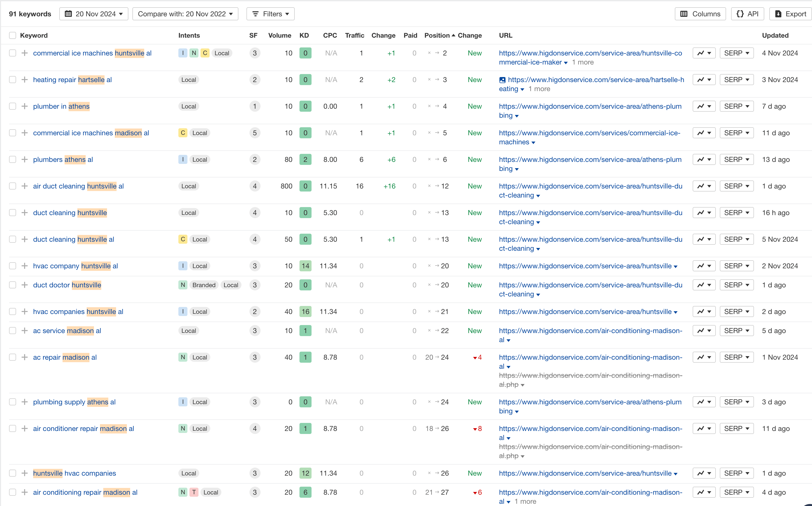Check the box for 'air conditioner repair madison al'

coord(13,428)
